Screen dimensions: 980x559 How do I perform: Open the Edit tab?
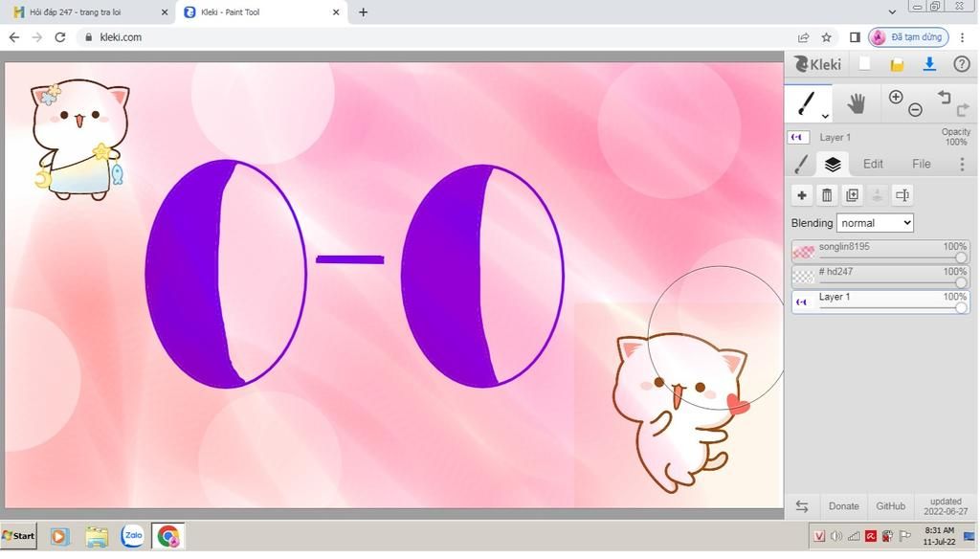tap(873, 164)
